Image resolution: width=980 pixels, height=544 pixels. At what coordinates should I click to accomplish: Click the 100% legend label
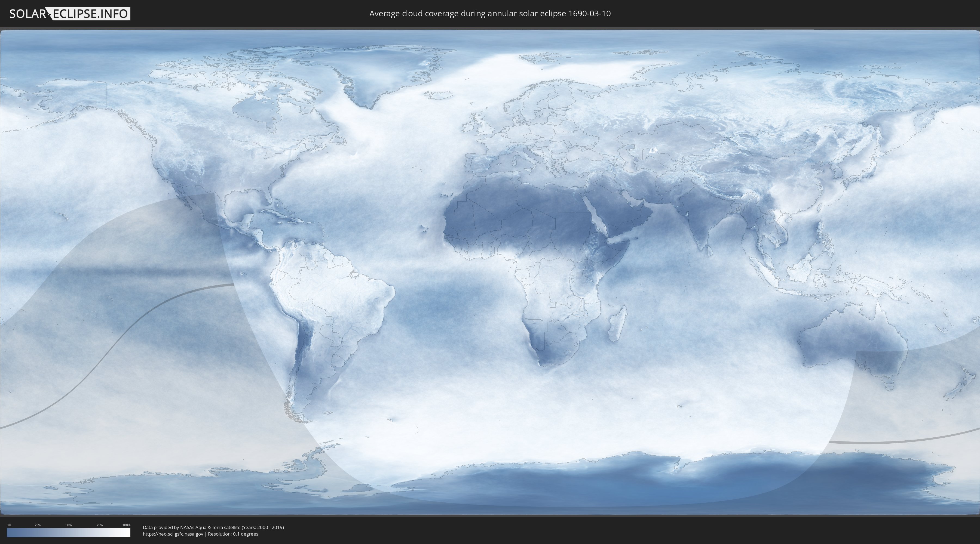pyautogui.click(x=126, y=525)
